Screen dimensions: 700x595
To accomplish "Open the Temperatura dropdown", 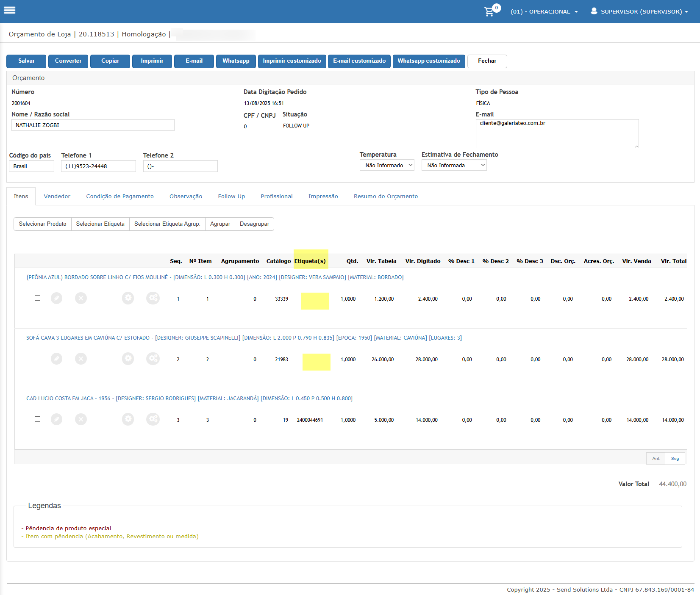I will click(x=386, y=166).
